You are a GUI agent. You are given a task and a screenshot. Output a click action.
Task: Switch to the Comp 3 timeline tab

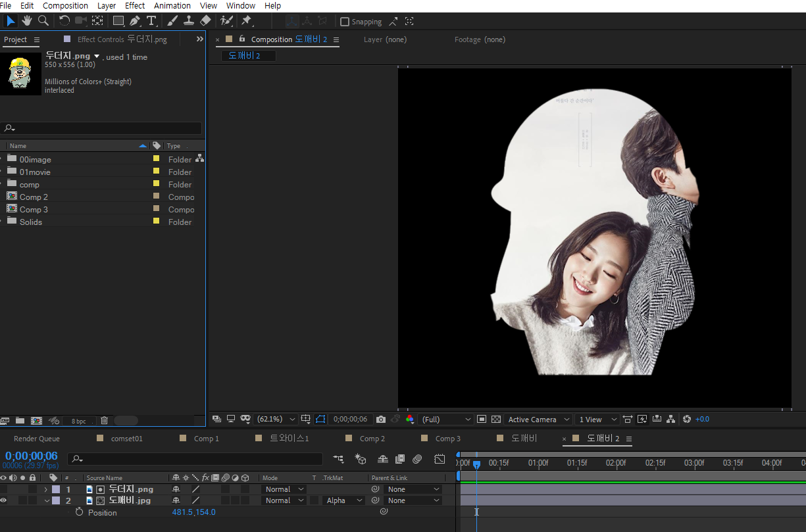pyautogui.click(x=447, y=439)
